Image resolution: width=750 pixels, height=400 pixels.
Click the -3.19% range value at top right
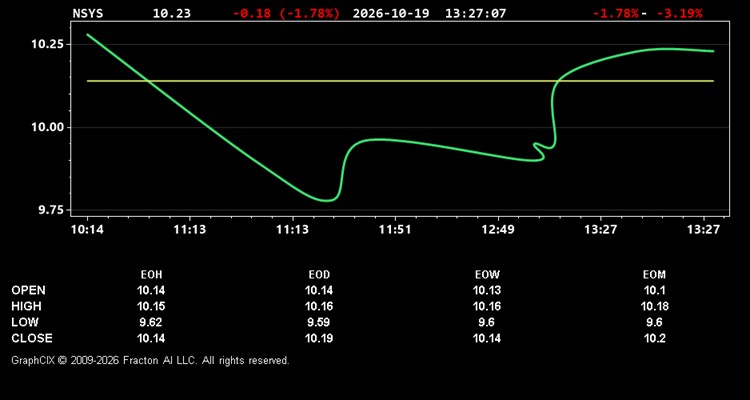[679, 13]
